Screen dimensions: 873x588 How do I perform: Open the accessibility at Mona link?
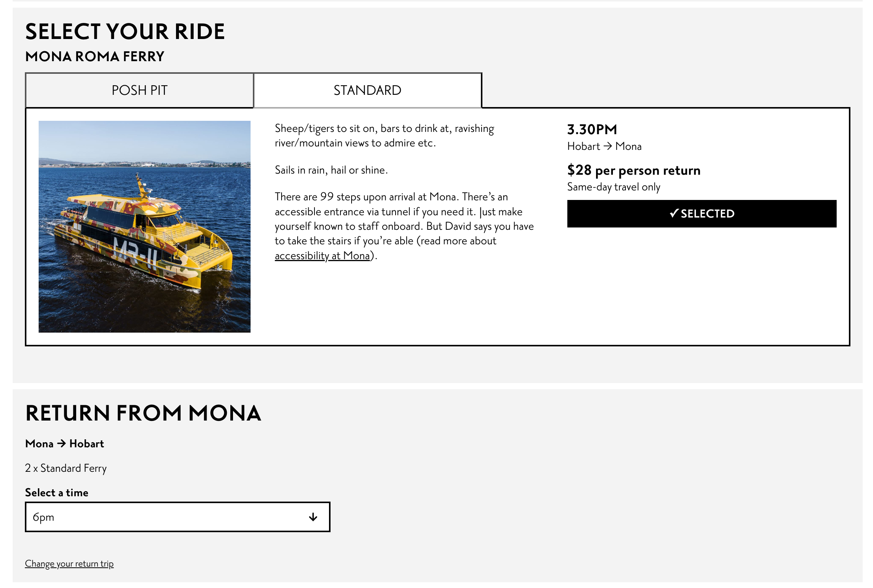coord(322,256)
